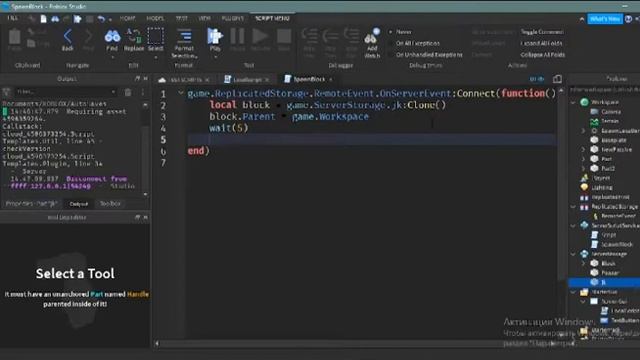Click 'wait(5)' on code line 4
Viewport: 640px width, 360px height.
[x=229, y=128]
